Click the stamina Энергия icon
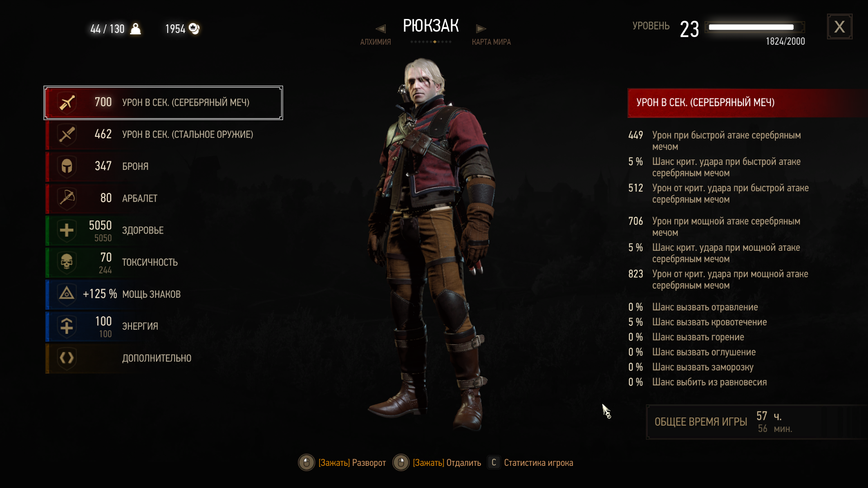Screen dimensions: 868x488 [67, 326]
